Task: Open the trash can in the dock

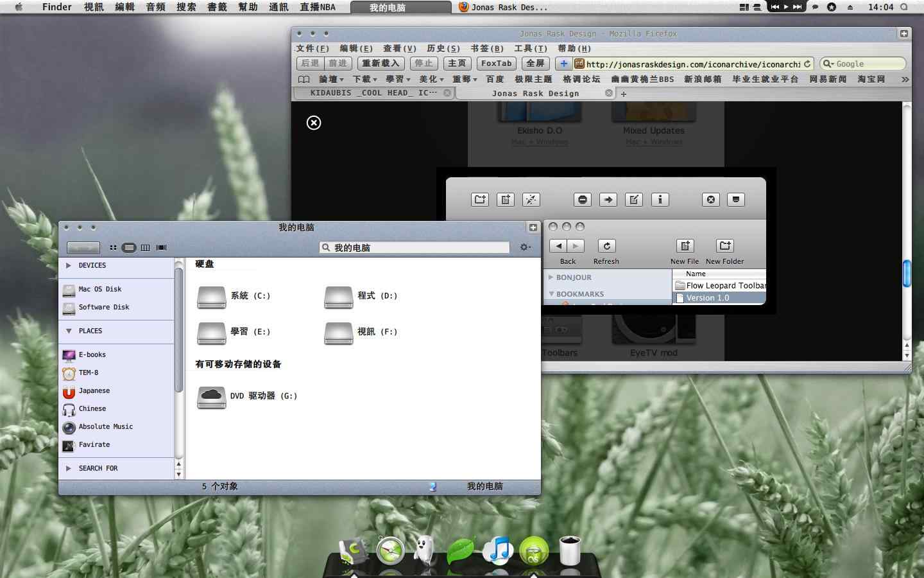Action: click(570, 551)
